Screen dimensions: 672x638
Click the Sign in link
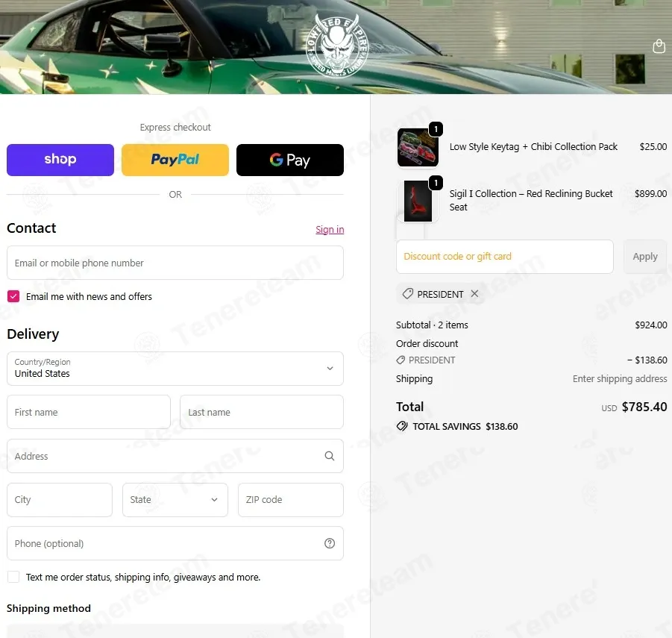[330, 229]
